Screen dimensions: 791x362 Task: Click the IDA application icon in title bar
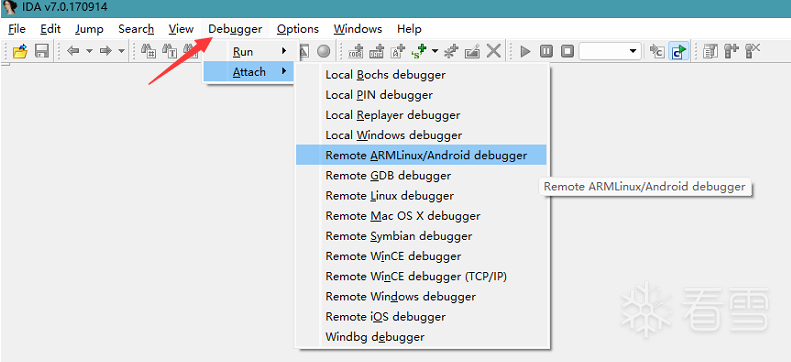(10, 7)
